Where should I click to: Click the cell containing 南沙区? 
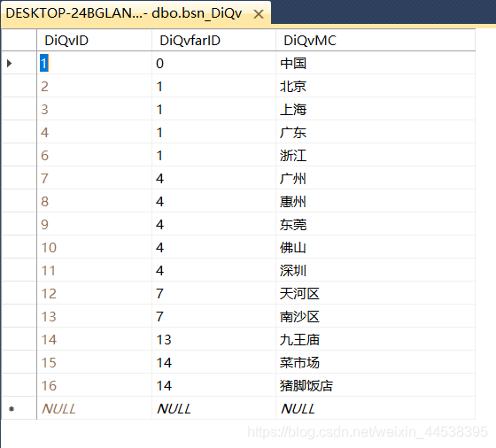pyautogui.click(x=376, y=317)
